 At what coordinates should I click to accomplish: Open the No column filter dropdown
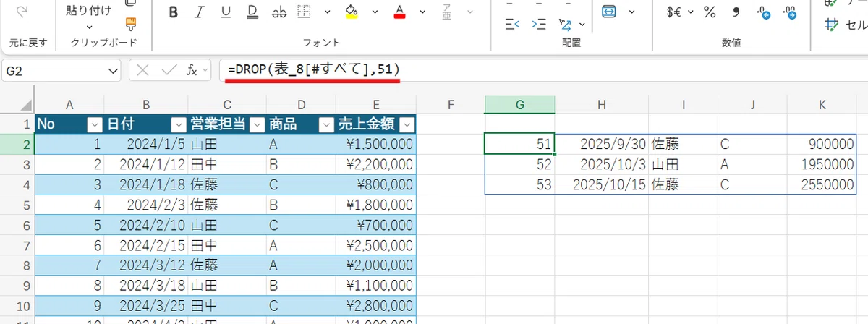point(94,124)
